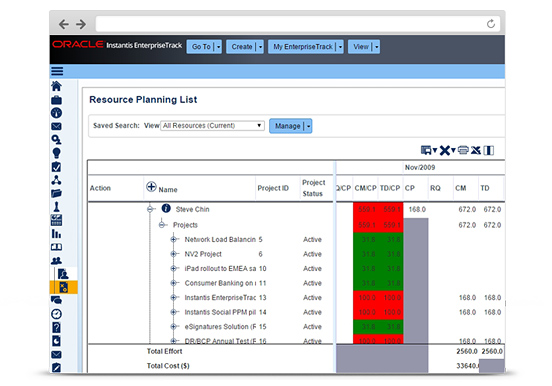Expand the Network Load Balancing project row

pos(173,239)
